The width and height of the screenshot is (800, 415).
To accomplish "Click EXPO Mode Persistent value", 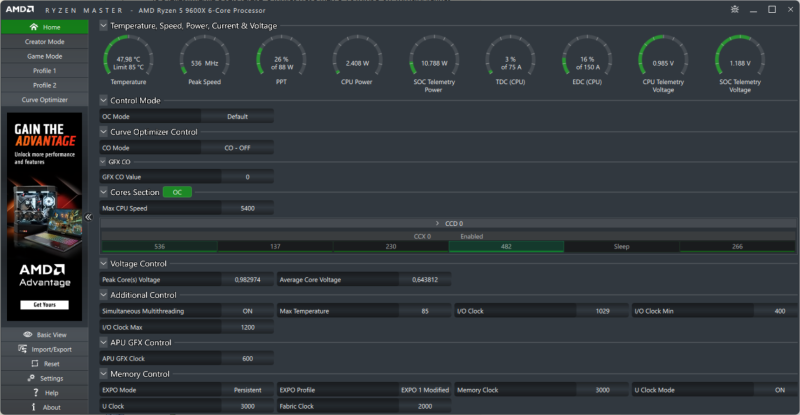I will tap(247, 390).
